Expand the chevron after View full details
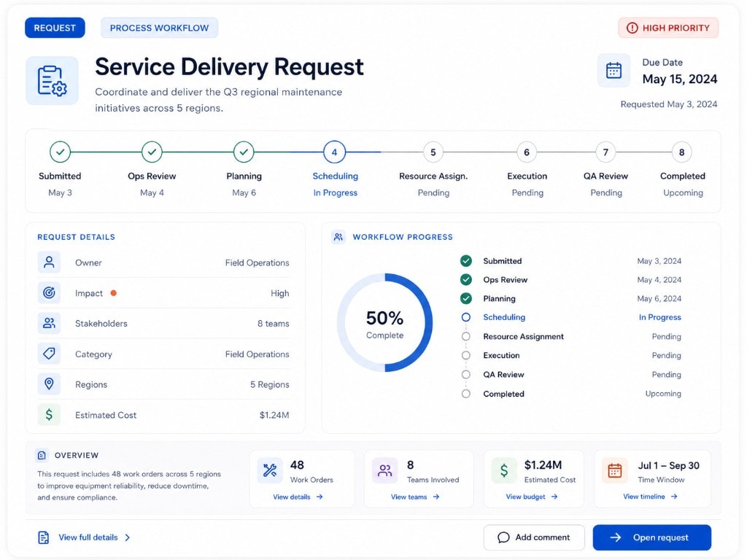747x560 pixels. click(x=127, y=537)
